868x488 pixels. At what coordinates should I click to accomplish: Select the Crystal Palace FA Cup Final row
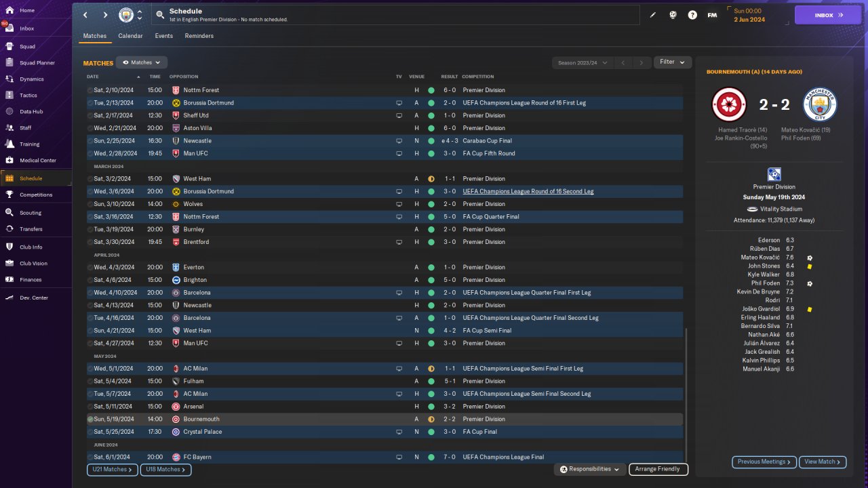coord(384,432)
